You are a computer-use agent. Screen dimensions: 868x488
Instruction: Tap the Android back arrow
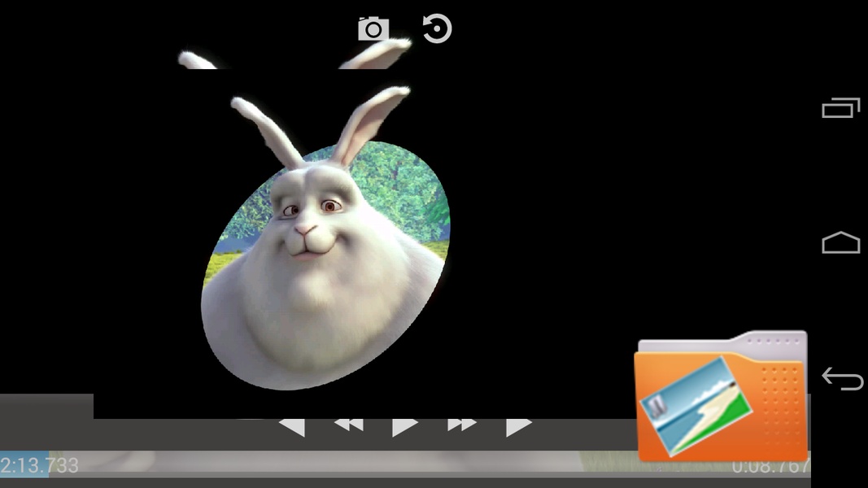coord(842,378)
